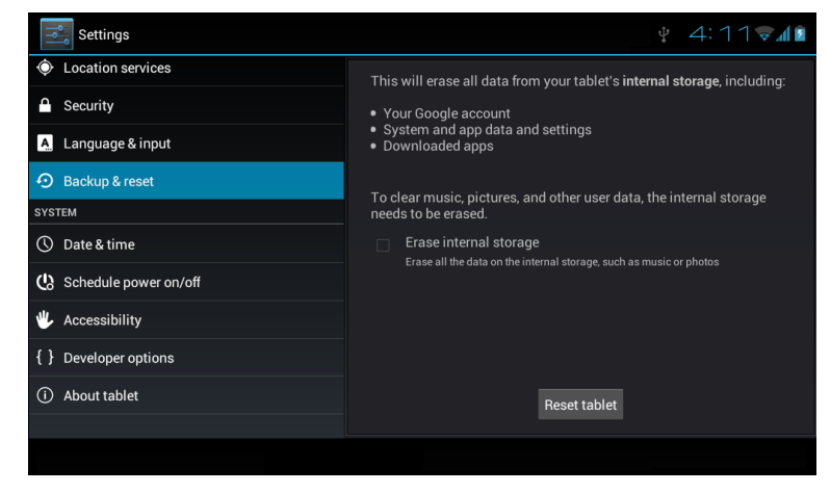830x492 pixels.
Task: Tap the Wi-Fi signal status icon
Action: pyautogui.click(x=766, y=35)
